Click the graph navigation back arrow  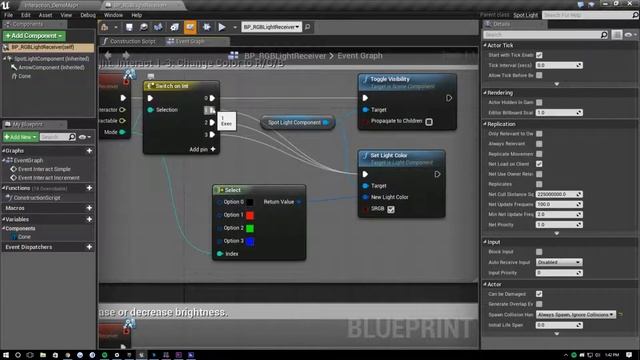tap(108, 55)
